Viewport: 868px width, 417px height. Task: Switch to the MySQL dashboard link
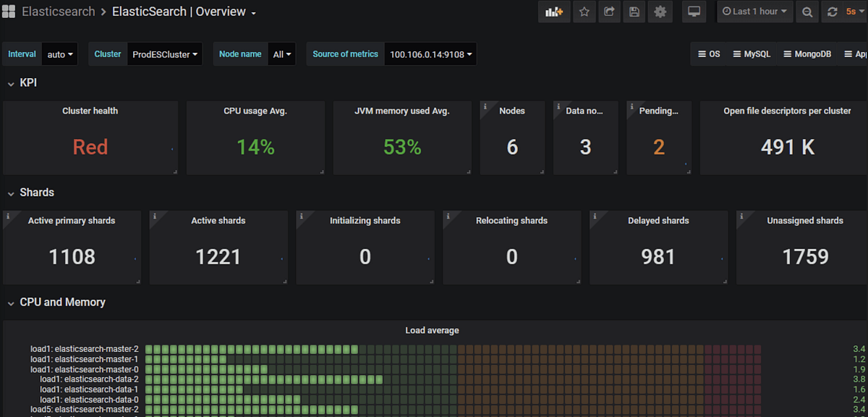(752, 54)
